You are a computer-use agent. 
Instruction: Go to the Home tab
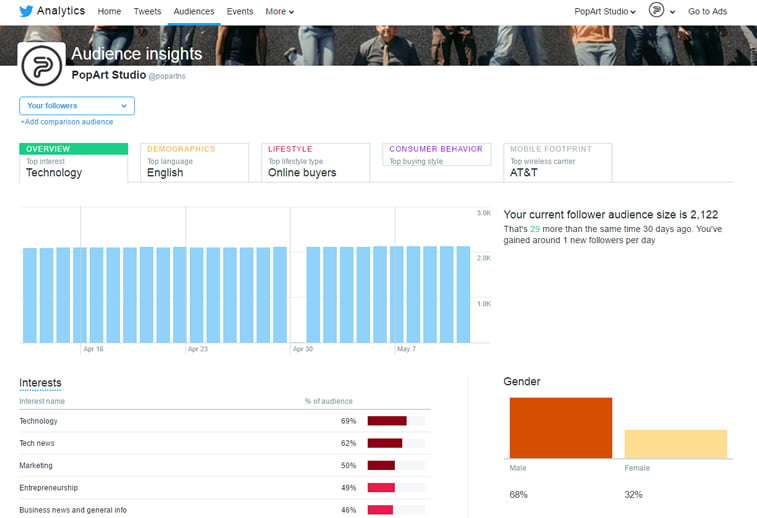point(109,11)
